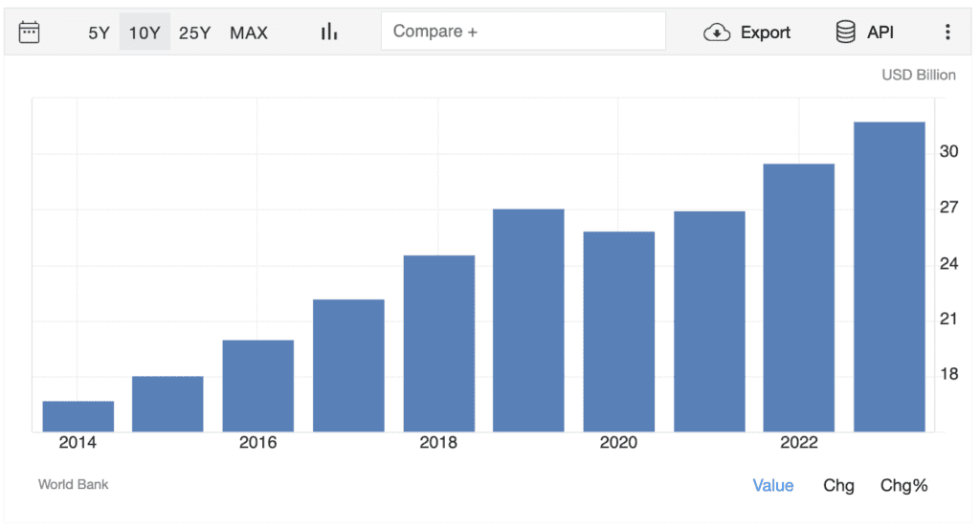980x530 pixels.
Task: Select the 25Y time range
Action: tap(194, 33)
